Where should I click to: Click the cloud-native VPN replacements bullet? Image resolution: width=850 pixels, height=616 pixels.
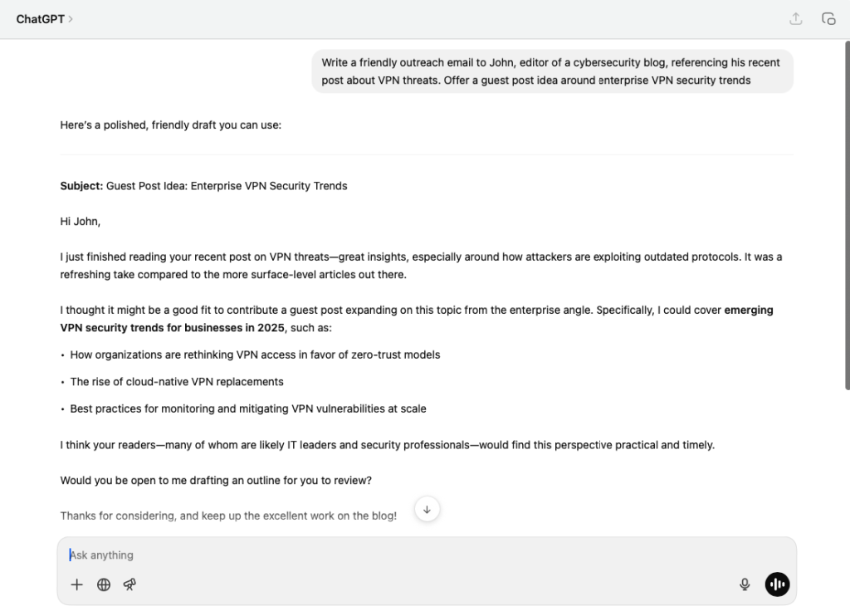pyautogui.click(x=177, y=382)
